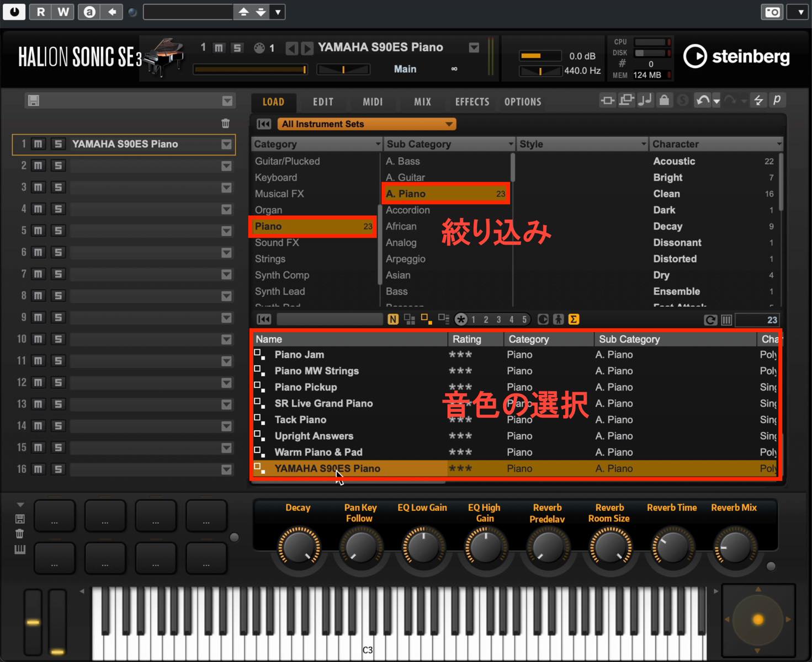The image size is (812, 662).
Task: Click the undo arrow icon
Action: [x=703, y=100]
